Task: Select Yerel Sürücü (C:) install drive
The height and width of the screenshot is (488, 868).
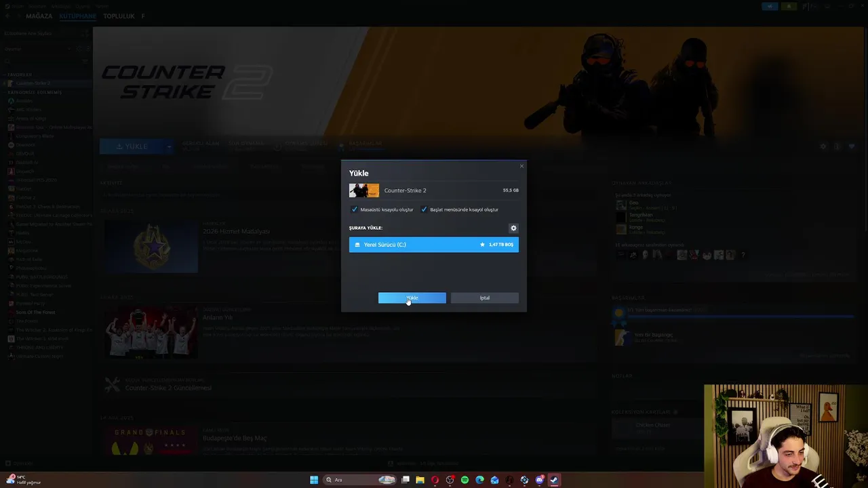Action: tap(433, 245)
